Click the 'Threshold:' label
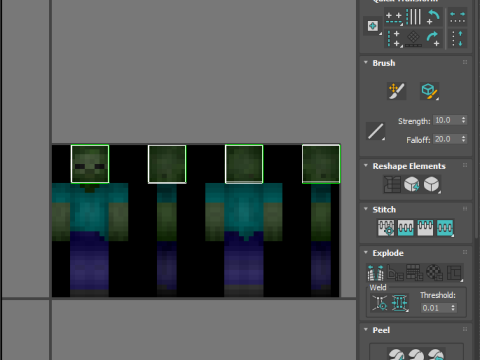The width and height of the screenshot is (480, 360). click(438, 295)
